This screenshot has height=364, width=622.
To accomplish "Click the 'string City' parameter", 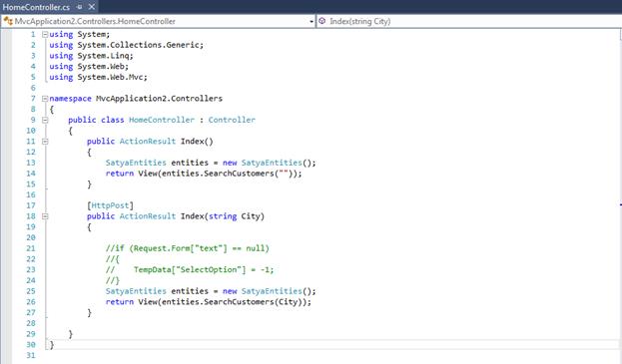I will pos(235,216).
